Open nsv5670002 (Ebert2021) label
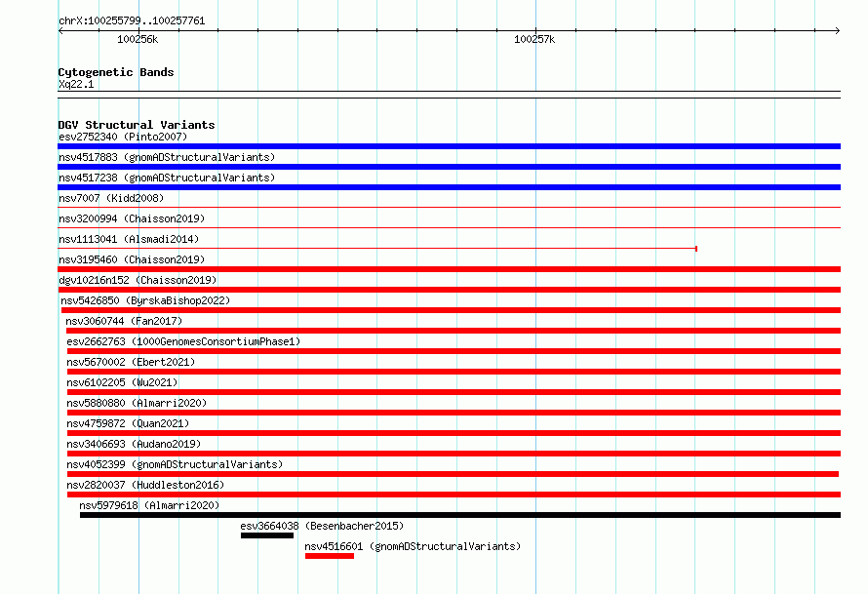 [132, 362]
